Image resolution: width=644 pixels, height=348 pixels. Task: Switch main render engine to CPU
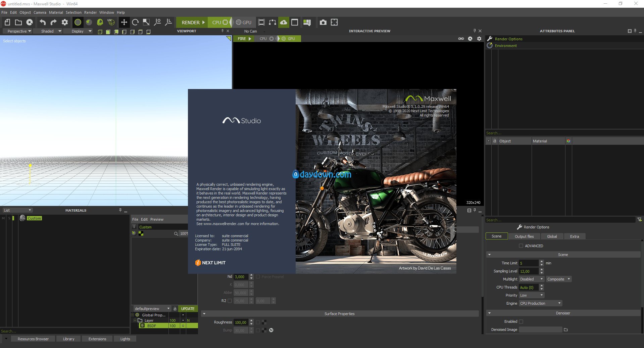coord(220,22)
